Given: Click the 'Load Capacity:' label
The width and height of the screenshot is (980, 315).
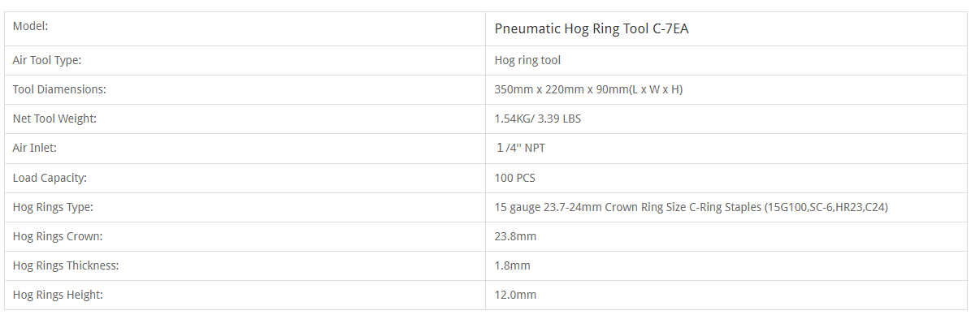Looking at the screenshot, I should (x=50, y=178).
